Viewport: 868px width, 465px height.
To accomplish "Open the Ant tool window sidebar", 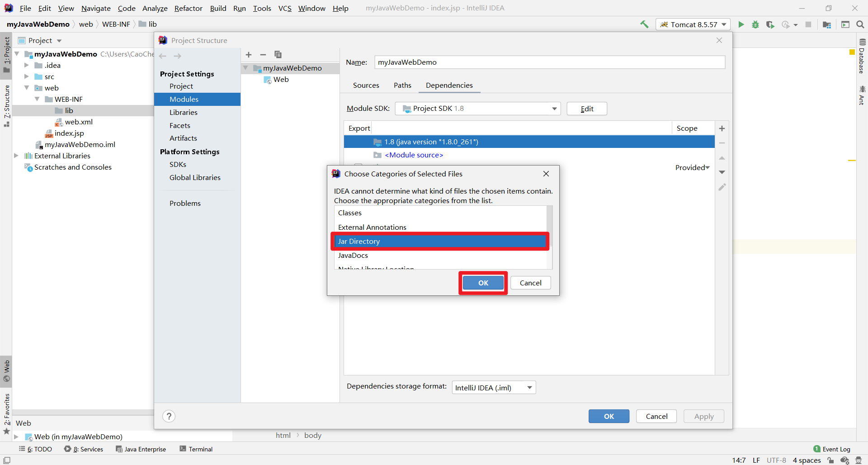I will 862,95.
